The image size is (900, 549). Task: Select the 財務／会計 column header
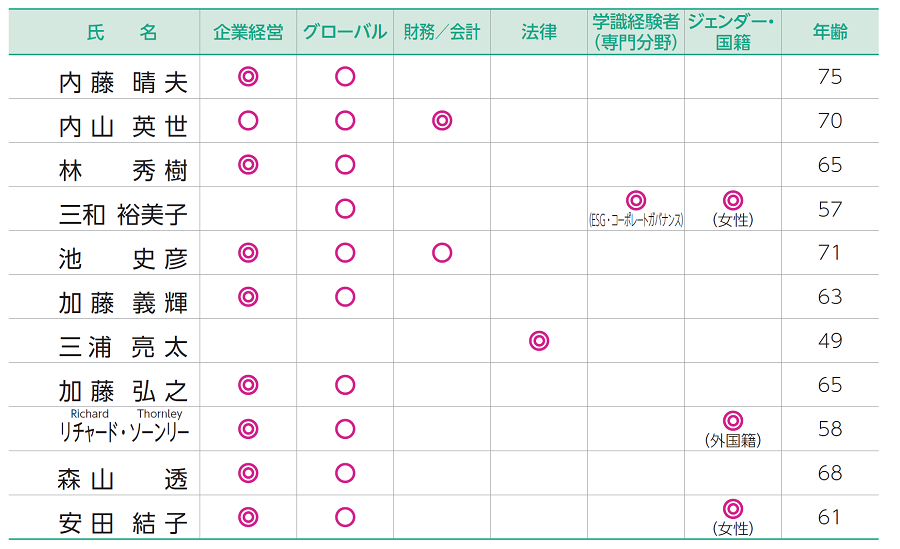tap(442, 32)
